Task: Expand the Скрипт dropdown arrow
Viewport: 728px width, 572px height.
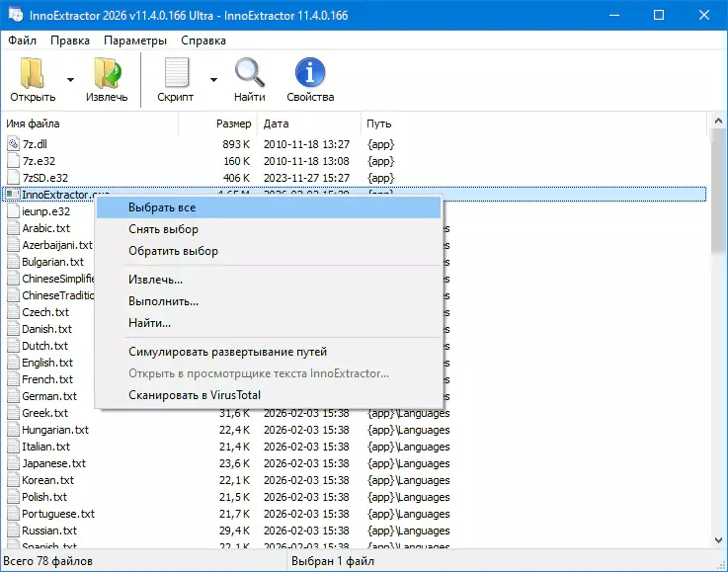Action: (213, 79)
